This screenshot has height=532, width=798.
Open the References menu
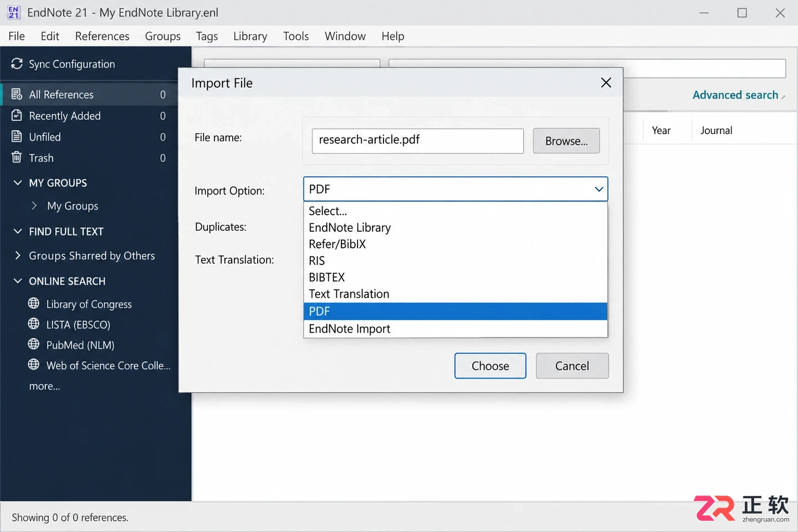pos(102,36)
